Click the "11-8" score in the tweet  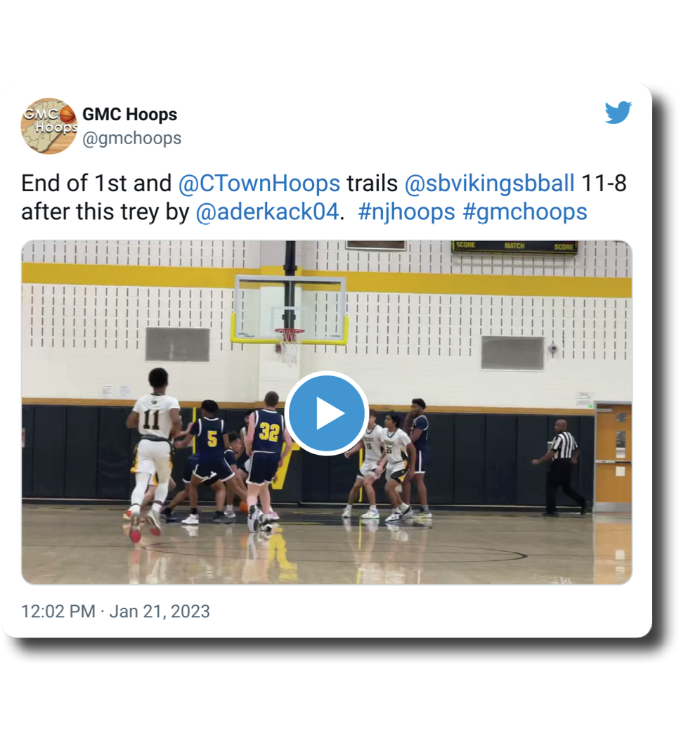pos(604,183)
